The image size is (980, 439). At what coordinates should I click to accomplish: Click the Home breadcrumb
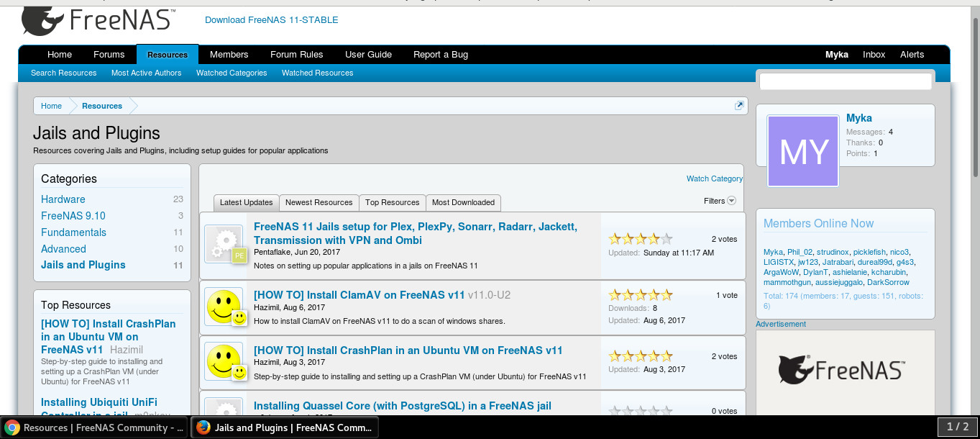[x=51, y=106]
